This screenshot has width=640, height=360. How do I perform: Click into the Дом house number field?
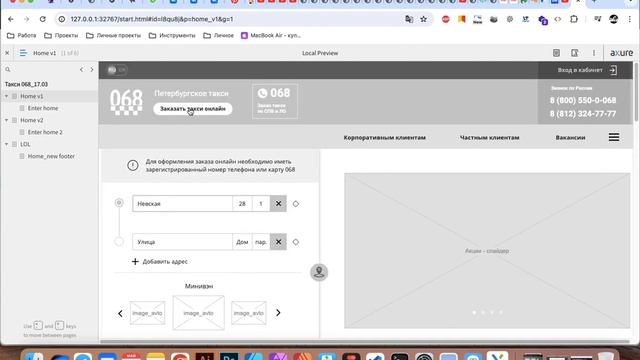click(242, 242)
